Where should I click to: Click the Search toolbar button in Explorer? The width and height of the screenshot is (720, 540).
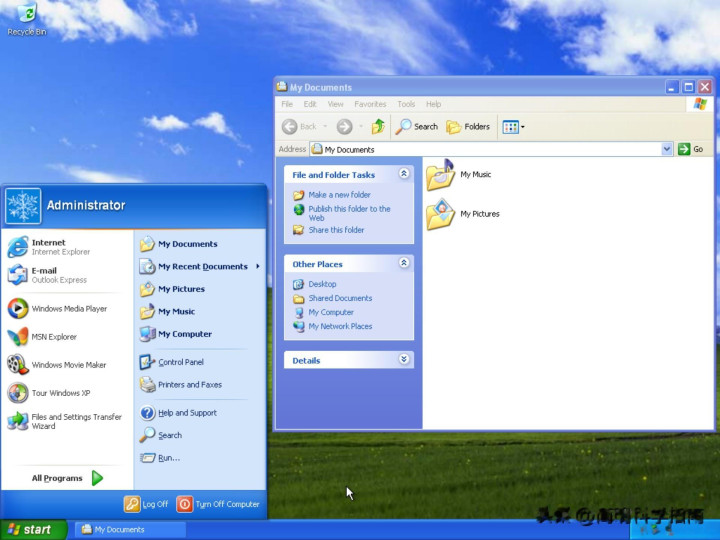[416, 126]
